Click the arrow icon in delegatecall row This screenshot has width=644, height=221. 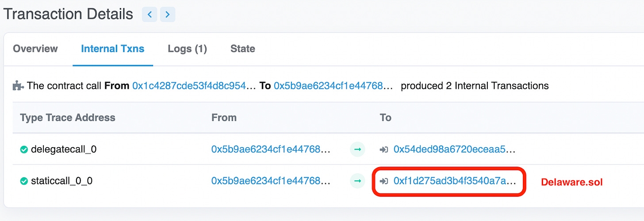click(x=357, y=149)
